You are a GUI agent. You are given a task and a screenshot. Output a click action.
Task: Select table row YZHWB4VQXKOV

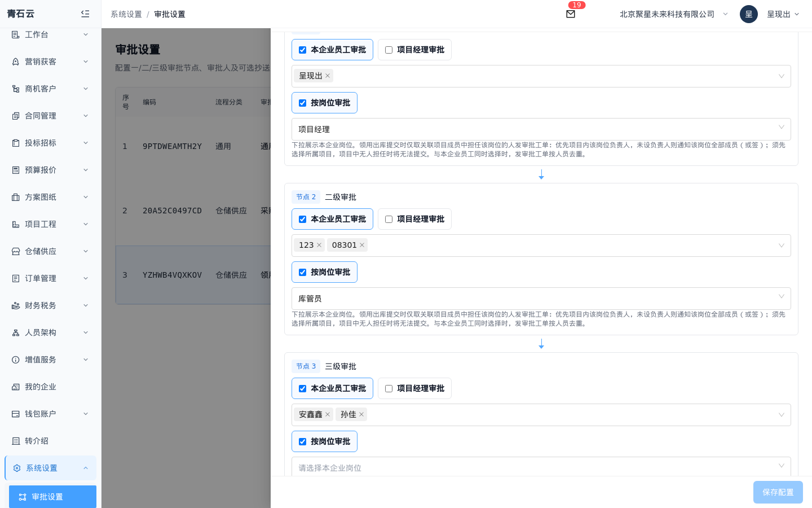coord(193,275)
